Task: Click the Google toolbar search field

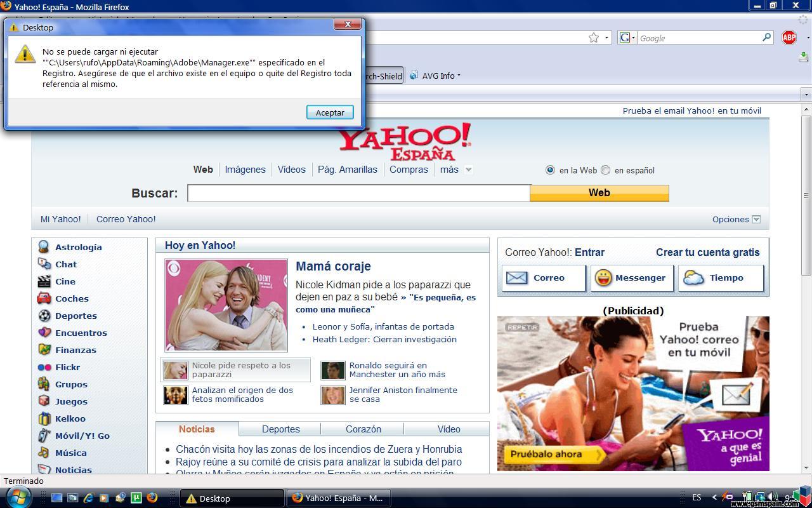Action: 699,38
